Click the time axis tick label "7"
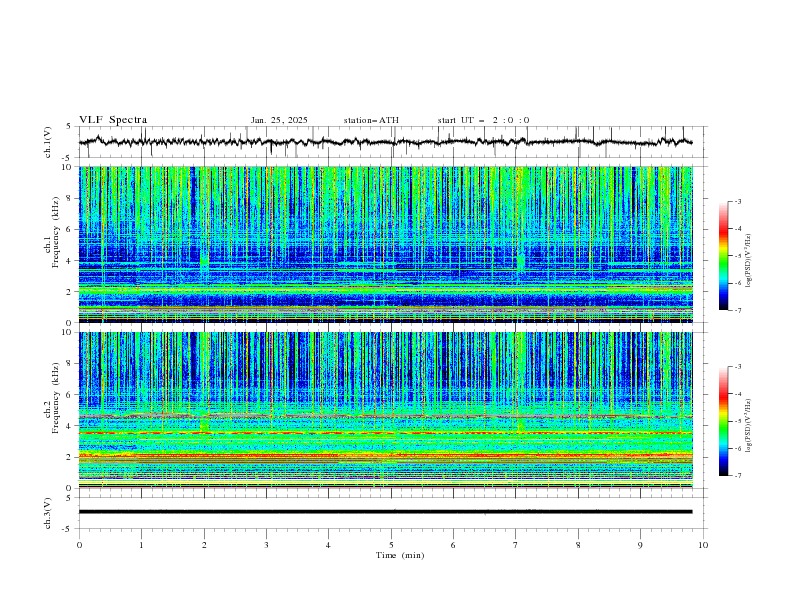Viewport: 792px width, 612px height. 516,545
